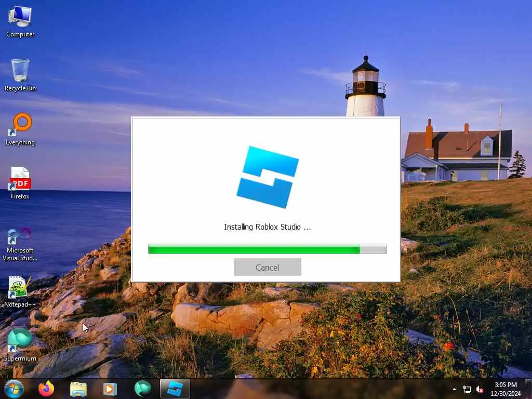Select the Firefox PDF desktop shortcut
The height and width of the screenshot is (399, 532).
coord(20,183)
